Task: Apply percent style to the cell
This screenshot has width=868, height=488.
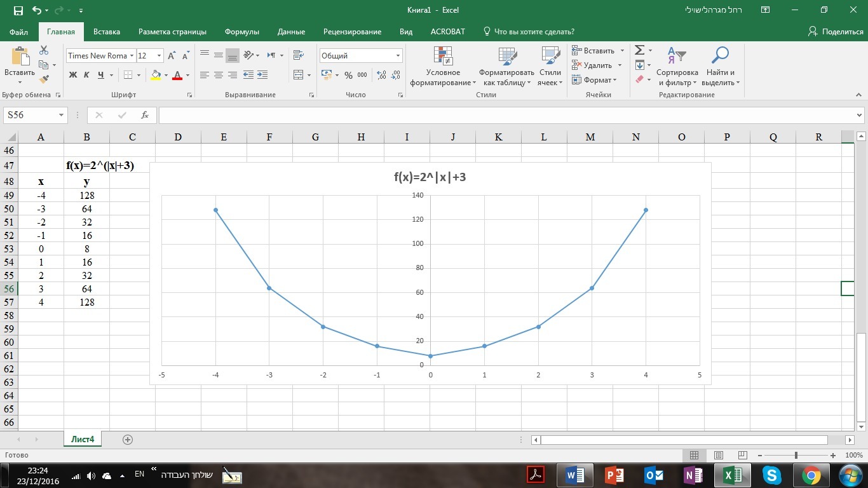Action: 348,75
